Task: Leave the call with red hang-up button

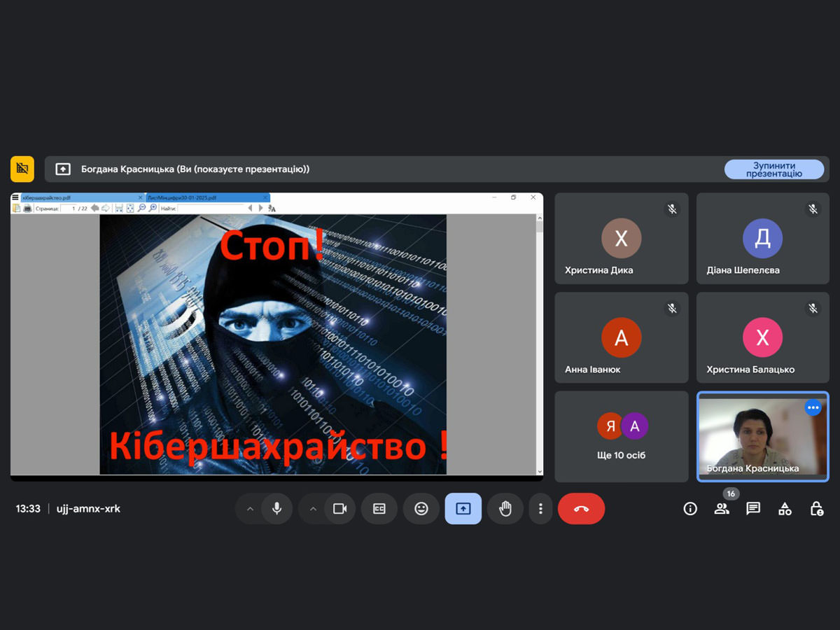Action: point(581,509)
